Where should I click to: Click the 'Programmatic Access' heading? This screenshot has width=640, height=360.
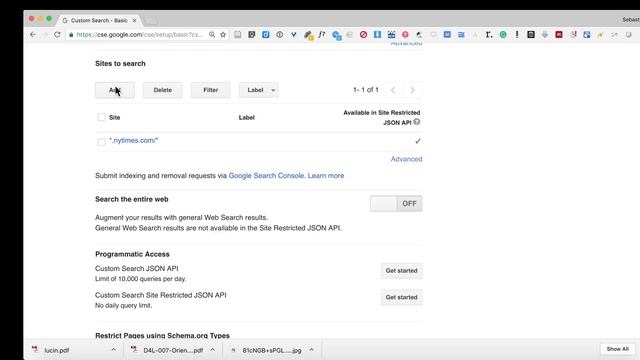(132, 254)
